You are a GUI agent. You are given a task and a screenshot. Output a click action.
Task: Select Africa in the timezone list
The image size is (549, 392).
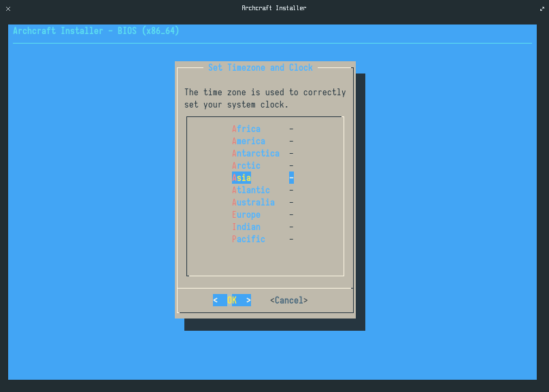pyautogui.click(x=246, y=129)
